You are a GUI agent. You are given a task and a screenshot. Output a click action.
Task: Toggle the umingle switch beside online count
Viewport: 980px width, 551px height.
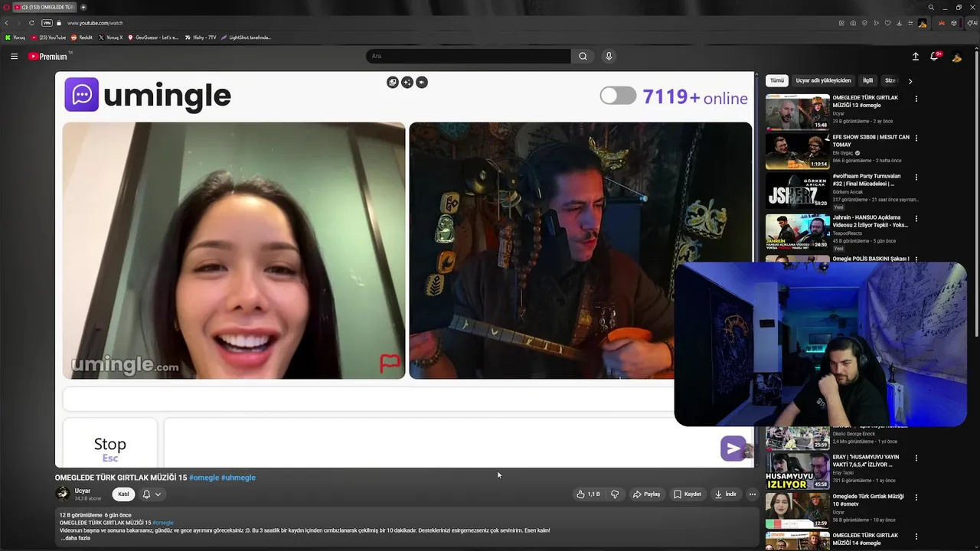coord(618,96)
